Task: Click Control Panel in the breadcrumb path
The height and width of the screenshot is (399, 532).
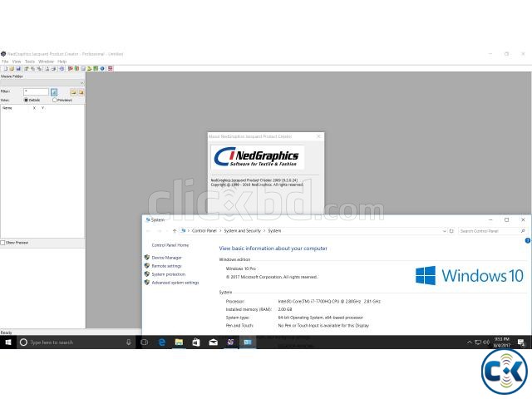Action: point(204,231)
